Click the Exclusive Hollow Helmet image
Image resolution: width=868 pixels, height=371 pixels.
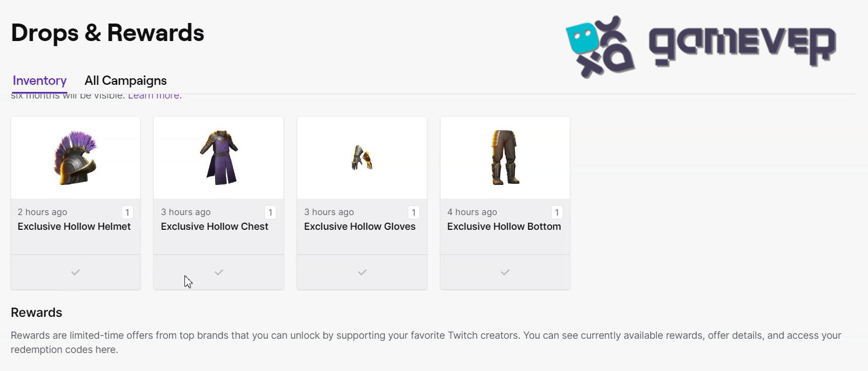coord(76,158)
